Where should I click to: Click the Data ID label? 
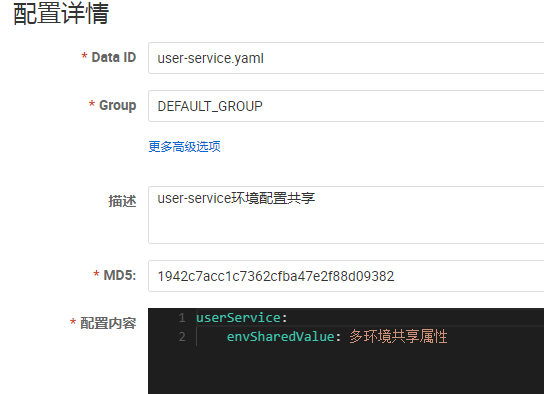[113, 57]
